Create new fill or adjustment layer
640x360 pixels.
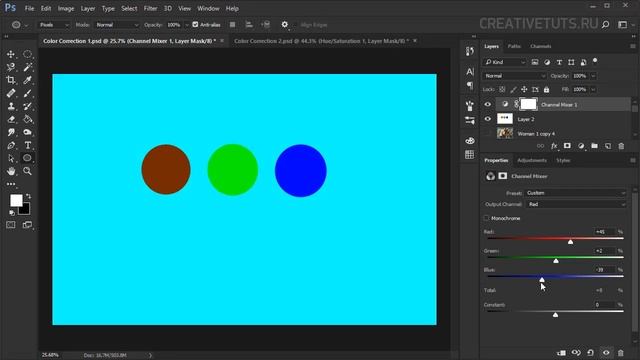click(x=581, y=146)
